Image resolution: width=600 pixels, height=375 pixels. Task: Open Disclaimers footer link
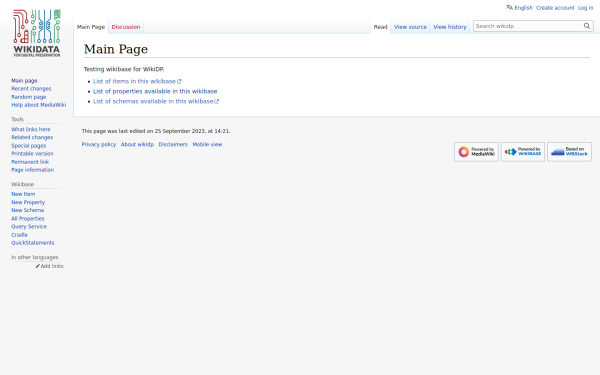point(173,144)
